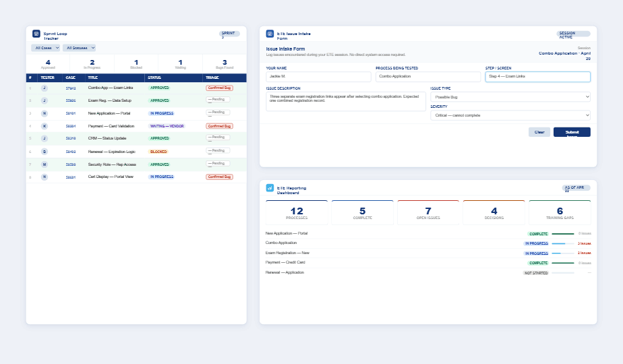This screenshot has width=623, height=364.
Task: Open the All Statuses filter dropdown
Action: coord(79,48)
